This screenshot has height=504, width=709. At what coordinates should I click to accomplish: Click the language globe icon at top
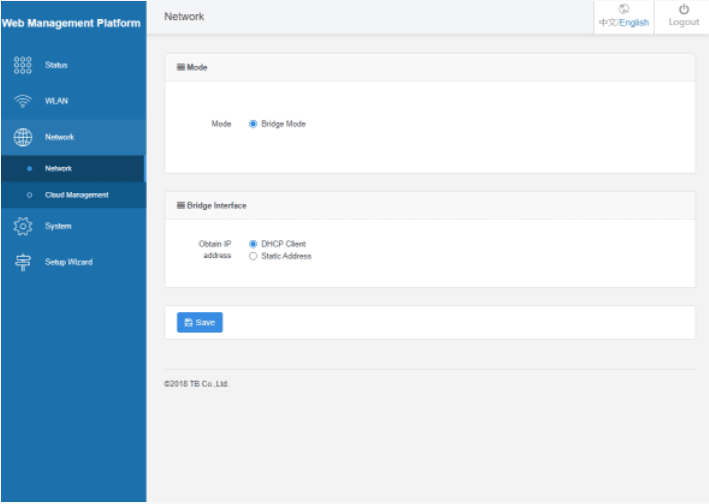623,9
